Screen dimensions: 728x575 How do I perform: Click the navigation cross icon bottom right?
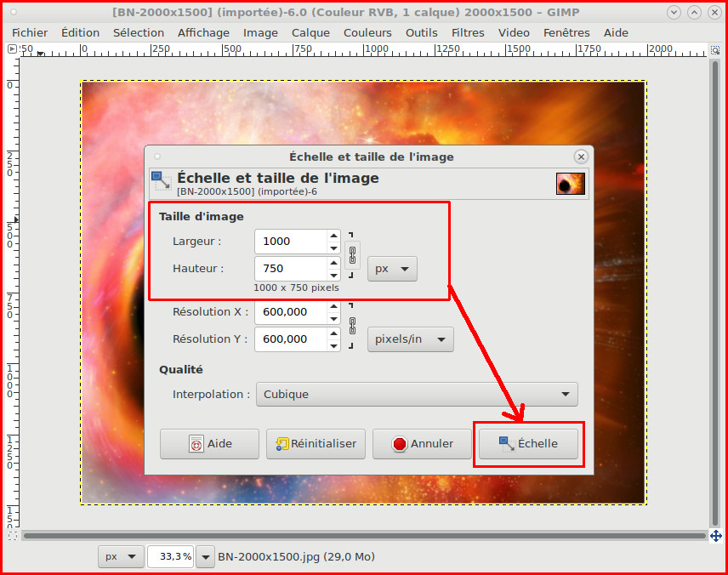coord(715,536)
